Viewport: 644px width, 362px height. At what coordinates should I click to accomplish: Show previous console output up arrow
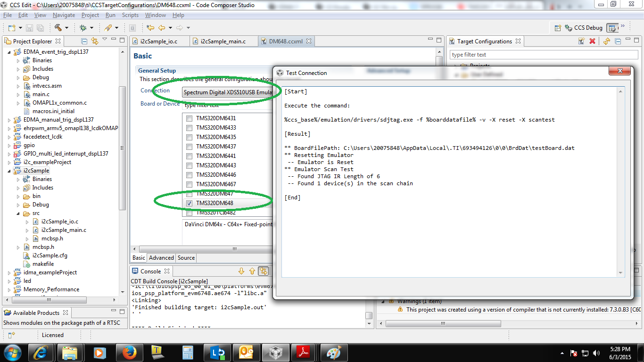252,271
